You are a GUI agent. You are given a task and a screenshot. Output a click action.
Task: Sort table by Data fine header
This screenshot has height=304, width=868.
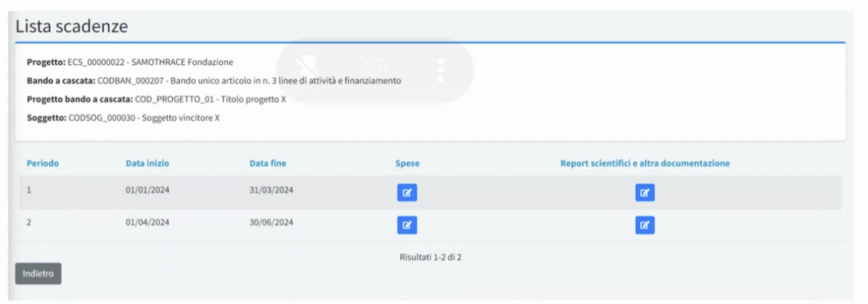pyautogui.click(x=268, y=163)
